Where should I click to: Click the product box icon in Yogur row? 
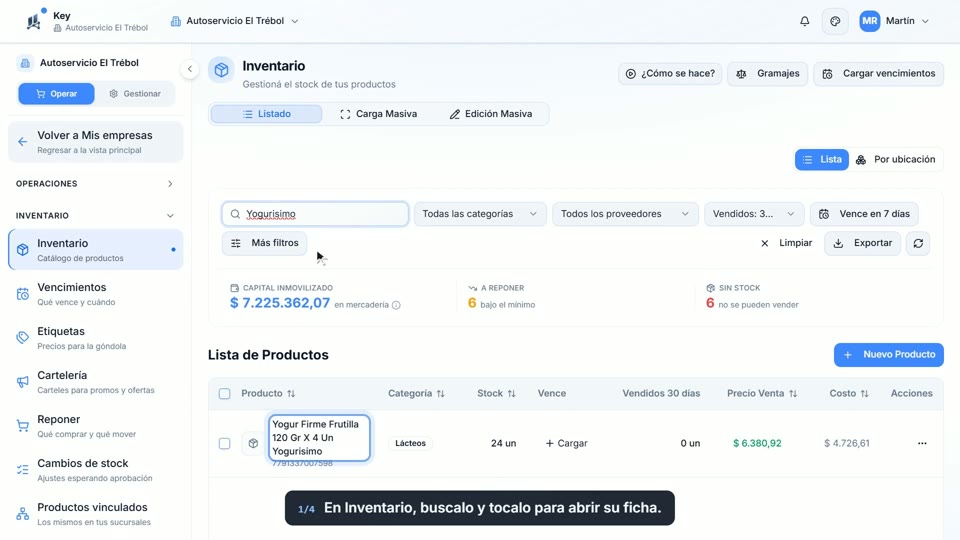(253, 443)
